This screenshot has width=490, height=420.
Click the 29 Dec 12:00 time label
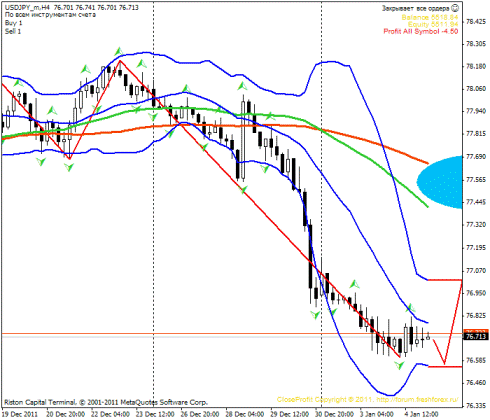coord(290,414)
